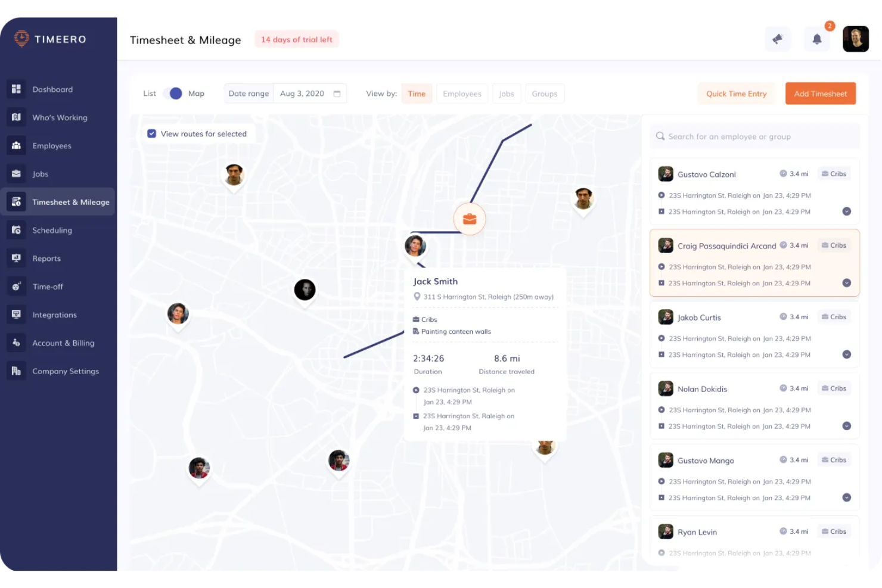Viewport: 882px width, 588px height.
Task: Uncheck View routes for selected
Action: (152, 133)
